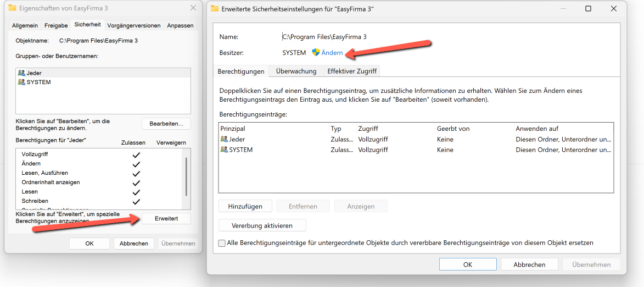
Task: Click the Bearbeiten... button
Action: [x=166, y=123]
